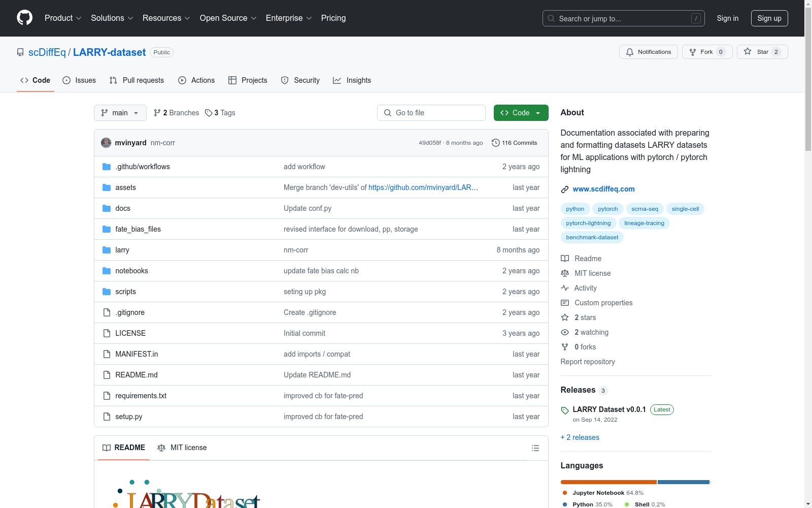Fork the repository using Fork button

pyautogui.click(x=707, y=52)
